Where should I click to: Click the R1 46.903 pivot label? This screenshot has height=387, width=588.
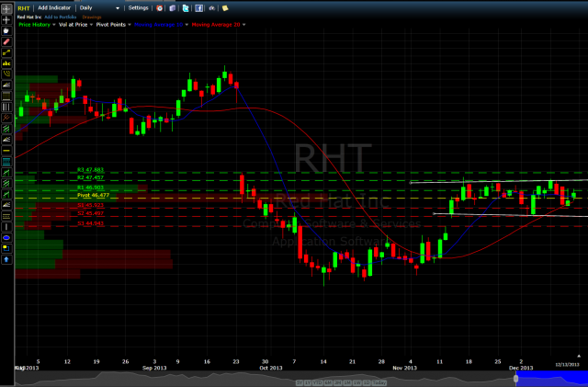90,188
